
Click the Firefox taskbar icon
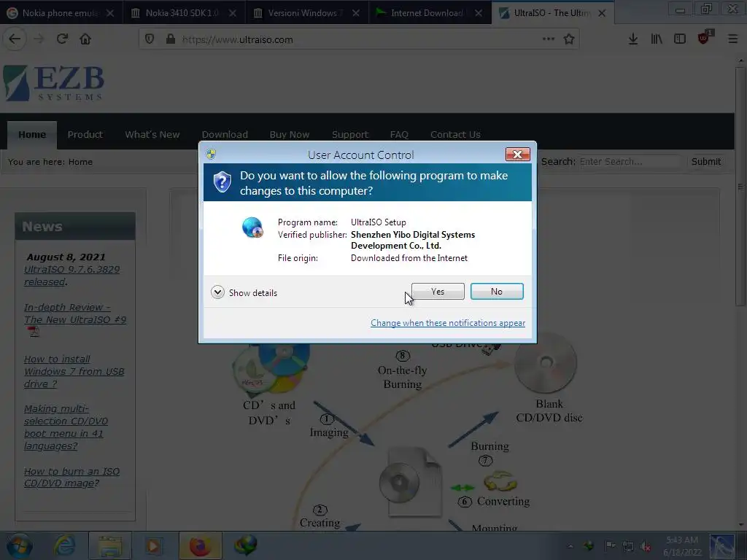200,545
